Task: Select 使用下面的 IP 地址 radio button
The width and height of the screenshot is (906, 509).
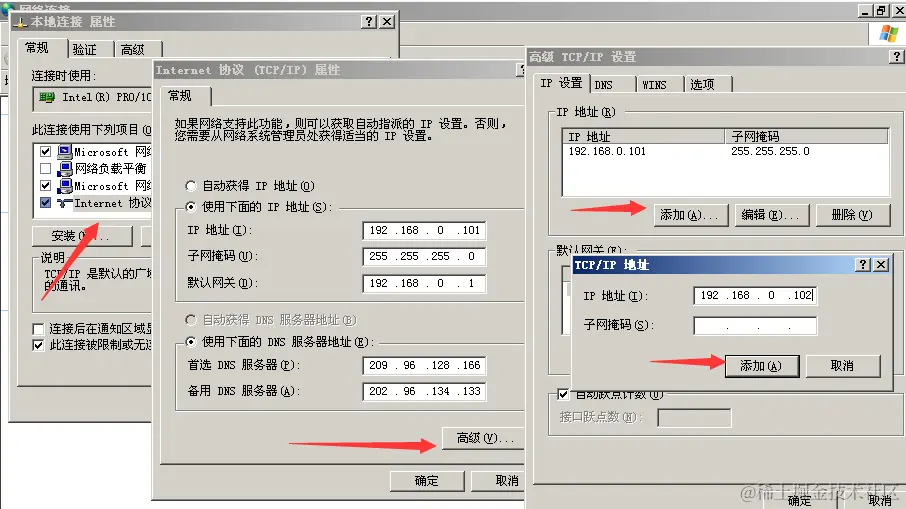Action: [191, 206]
